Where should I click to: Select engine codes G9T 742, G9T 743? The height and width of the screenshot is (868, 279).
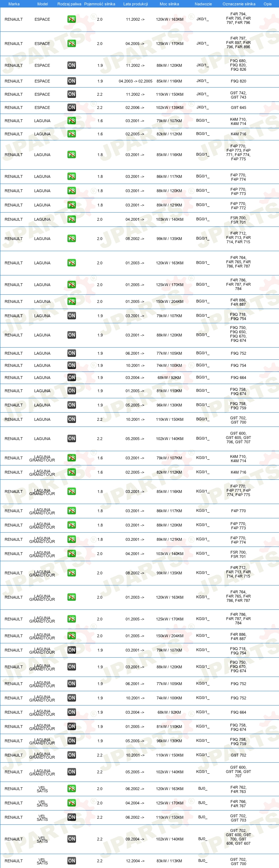click(238, 95)
